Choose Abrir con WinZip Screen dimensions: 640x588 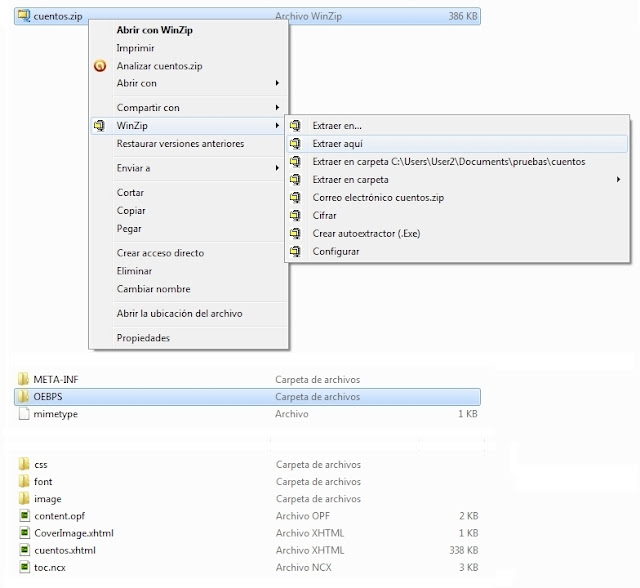[155, 30]
